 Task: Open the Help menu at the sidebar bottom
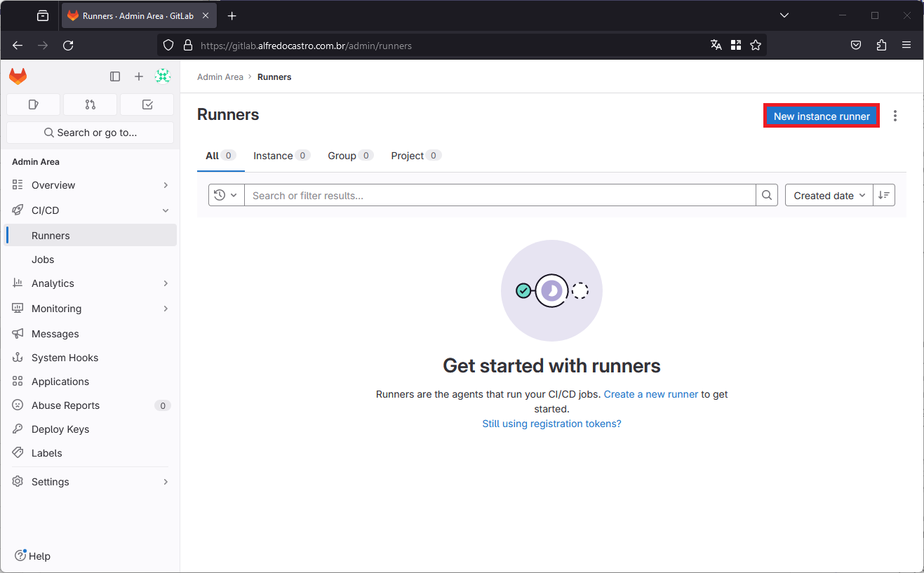[33, 556]
